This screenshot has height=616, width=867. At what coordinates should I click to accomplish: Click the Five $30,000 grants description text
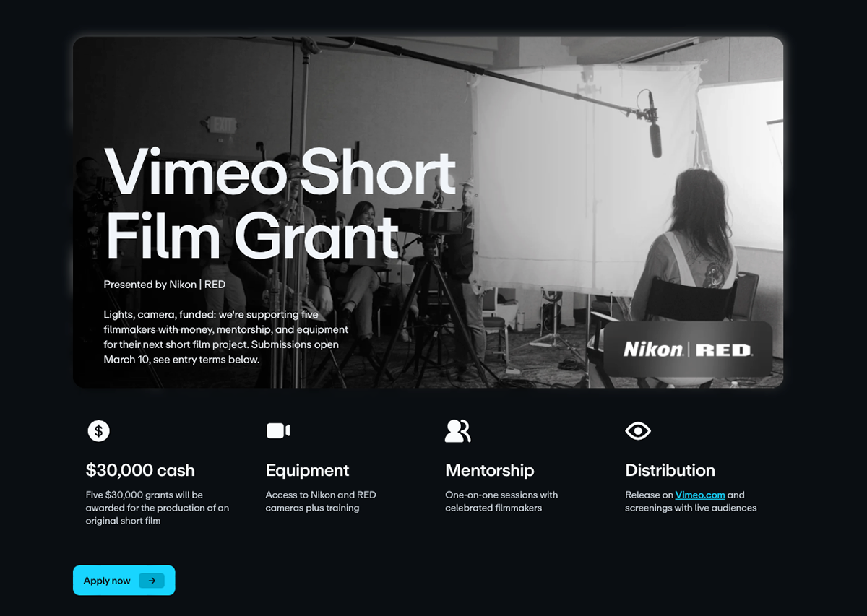(x=158, y=508)
